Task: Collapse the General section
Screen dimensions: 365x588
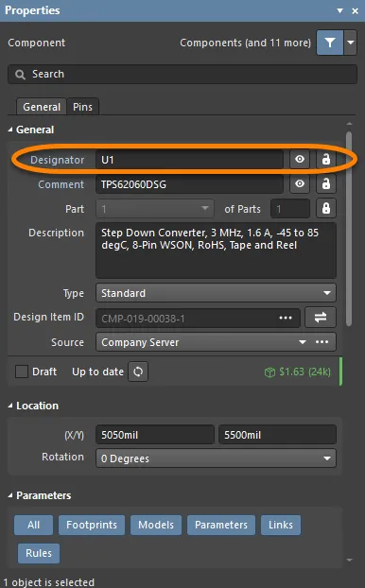Action: (10, 130)
